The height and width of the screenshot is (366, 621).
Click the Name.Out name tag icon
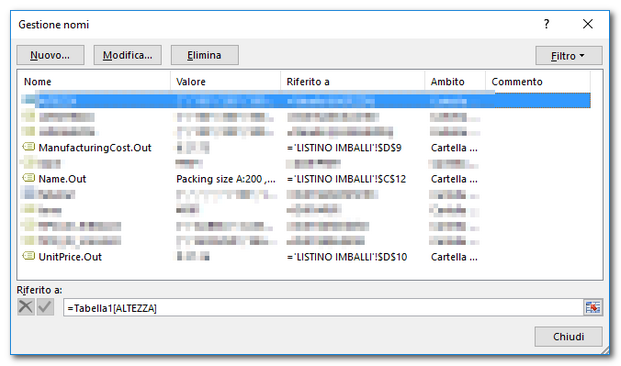pos(29,178)
